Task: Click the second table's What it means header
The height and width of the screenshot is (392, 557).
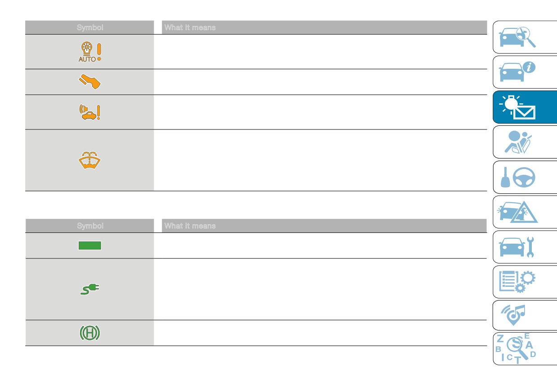Action: point(190,226)
